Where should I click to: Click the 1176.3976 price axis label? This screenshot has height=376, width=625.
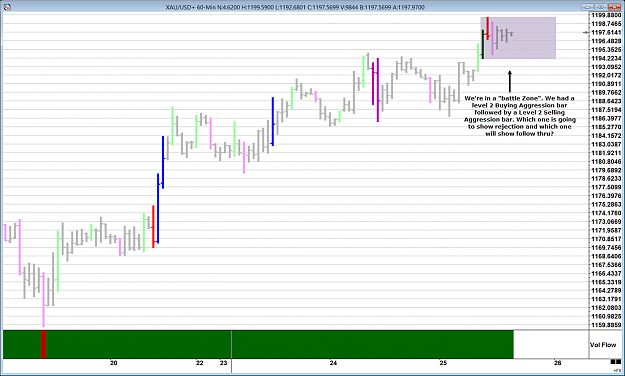[606, 196]
